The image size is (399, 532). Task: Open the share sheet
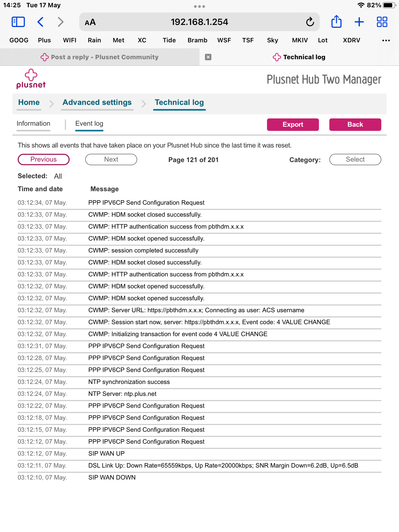(x=337, y=22)
